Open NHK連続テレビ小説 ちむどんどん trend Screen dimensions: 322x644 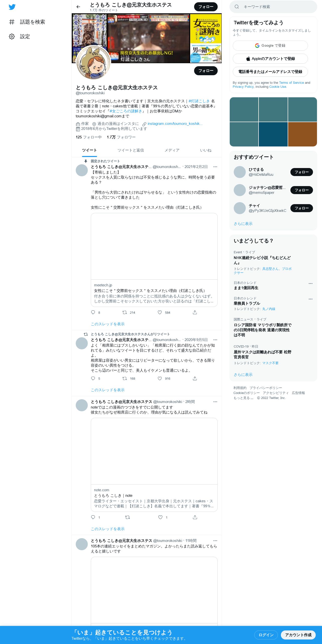(262, 260)
